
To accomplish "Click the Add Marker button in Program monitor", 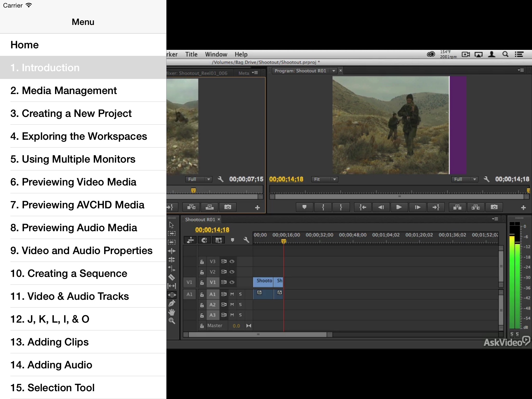I will [304, 207].
